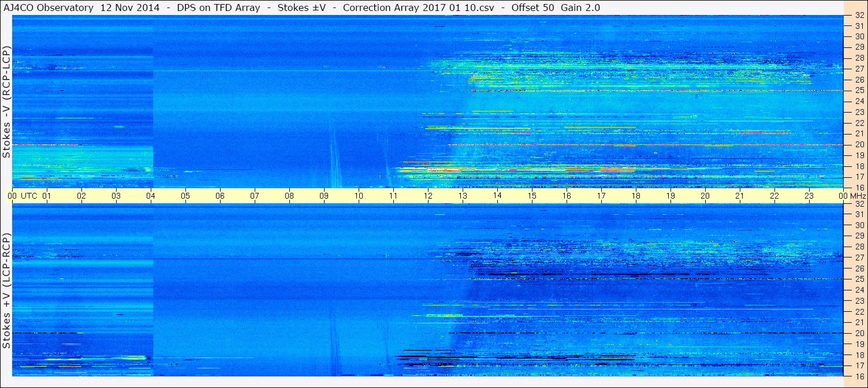The height and width of the screenshot is (388, 868).
Task: Select the 21 hour tick on time axis
Action: point(740,196)
